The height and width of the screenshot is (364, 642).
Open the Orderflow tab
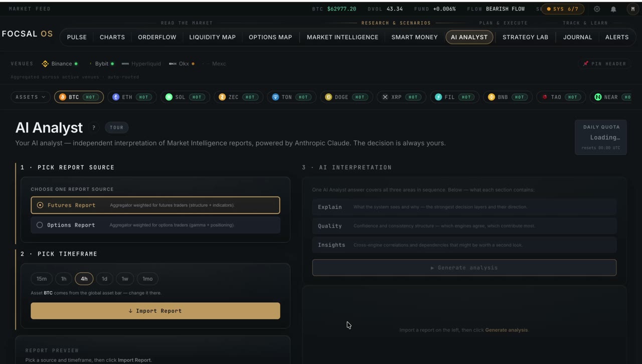[x=157, y=37]
